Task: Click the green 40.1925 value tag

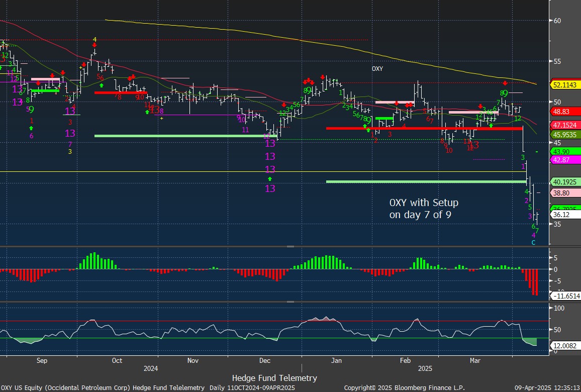Action: pos(565,182)
